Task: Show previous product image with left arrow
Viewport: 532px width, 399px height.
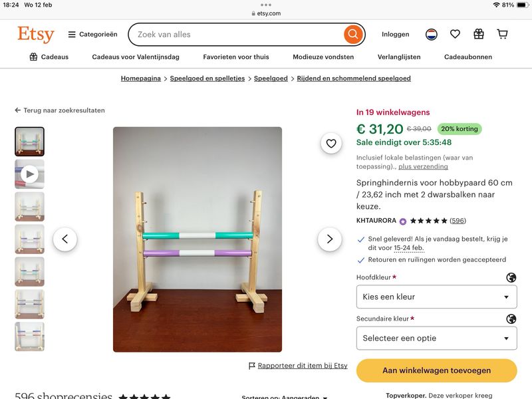Action: coord(65,239)
